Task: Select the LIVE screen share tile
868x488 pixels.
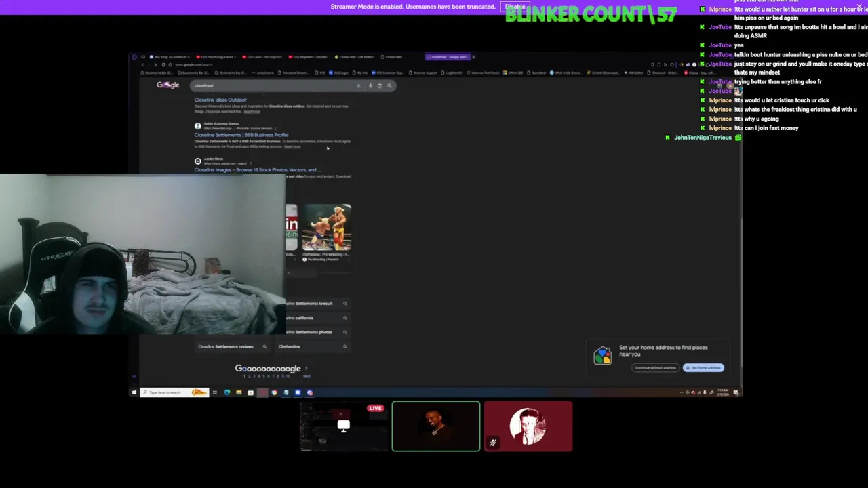Action: tap(343, 426)
